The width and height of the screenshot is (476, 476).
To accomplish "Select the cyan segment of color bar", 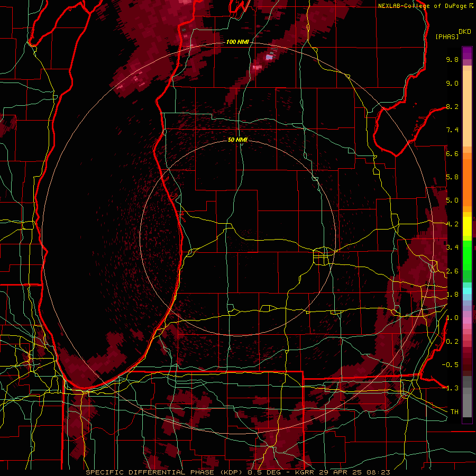I will [467, 291].
